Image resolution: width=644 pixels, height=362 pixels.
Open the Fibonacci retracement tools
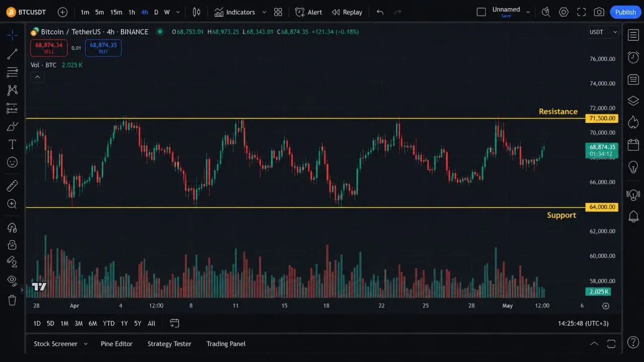pos(12,72)
